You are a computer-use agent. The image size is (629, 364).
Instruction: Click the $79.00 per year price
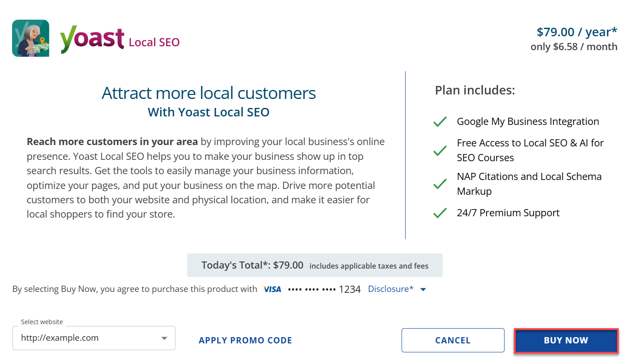(577, 32)
